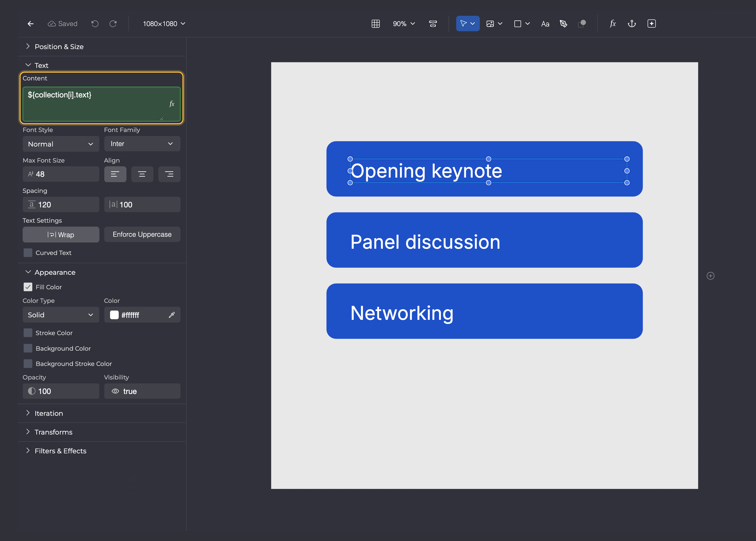Click the fx formula icon in toolbar

coord(613,24)
